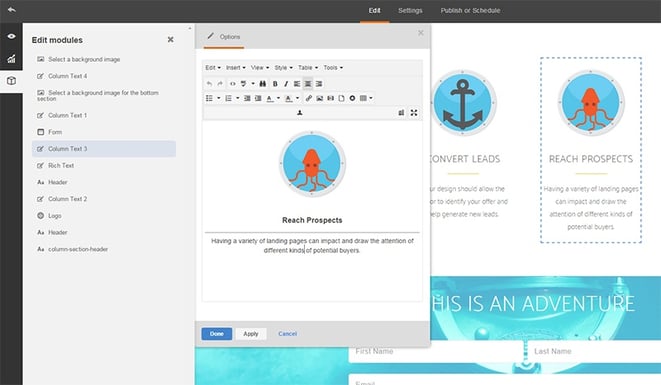Open the Tools menu in the editor
The width and height of the screenshot is (661, 385).
pyautogui.click(x=333, y=67)
